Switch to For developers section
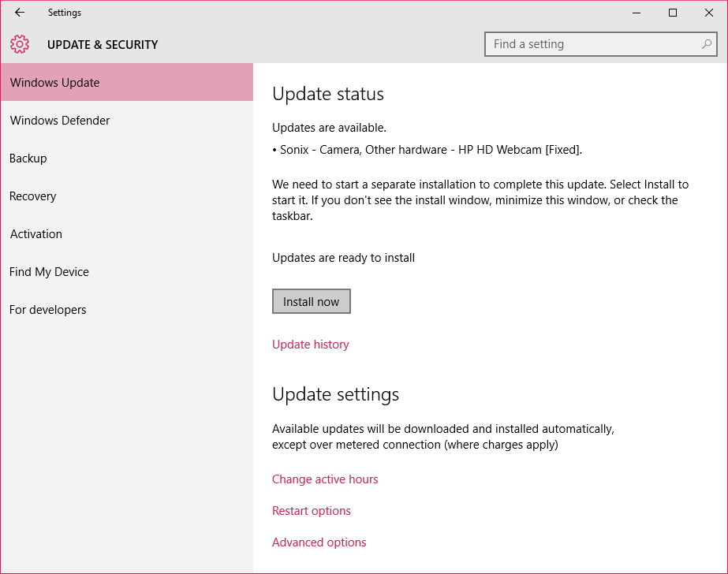This screenshot has width=728, height=574. [x=127, y=310]
